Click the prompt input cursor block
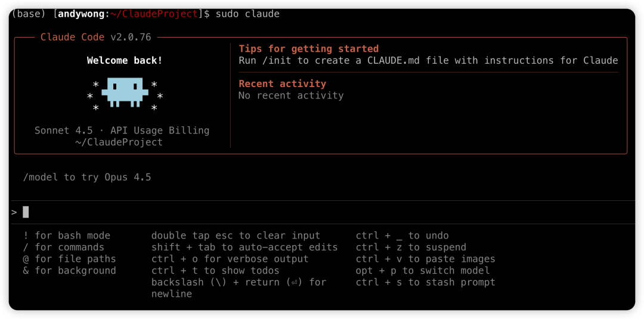The height and width of the screenshot is (319, 644). click(x=26, y=212)
